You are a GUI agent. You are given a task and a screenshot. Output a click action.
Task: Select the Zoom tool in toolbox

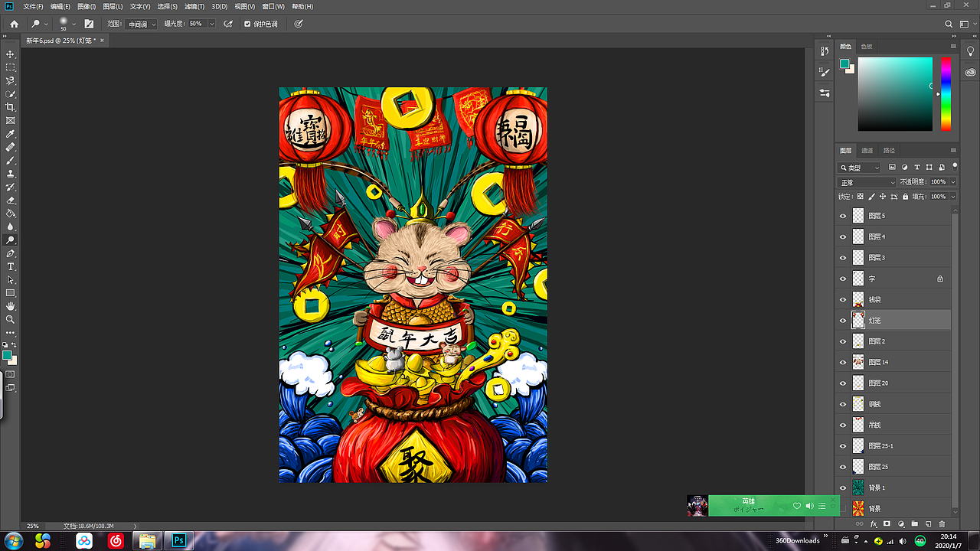click(x=11, y=319)
